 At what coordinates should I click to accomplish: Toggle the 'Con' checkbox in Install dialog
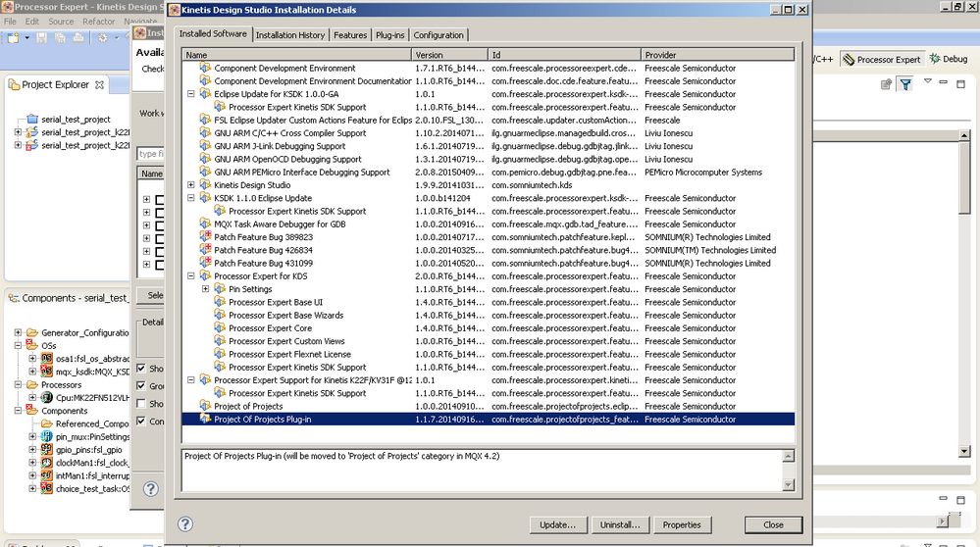click(141, 421)
